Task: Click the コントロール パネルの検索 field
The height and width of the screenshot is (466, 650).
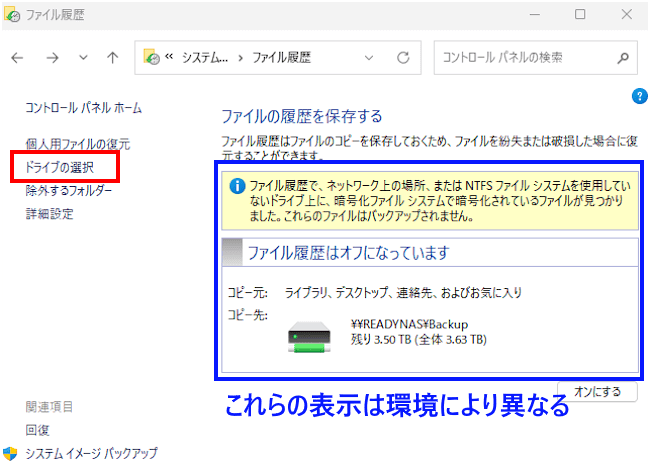Action: click(x=535, y=58)
